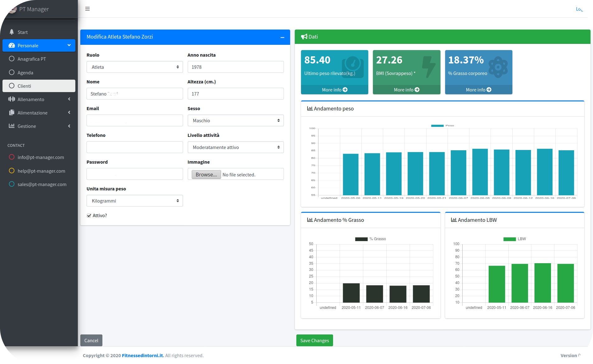Click the lightning bolt icon on BMI card

429,67
